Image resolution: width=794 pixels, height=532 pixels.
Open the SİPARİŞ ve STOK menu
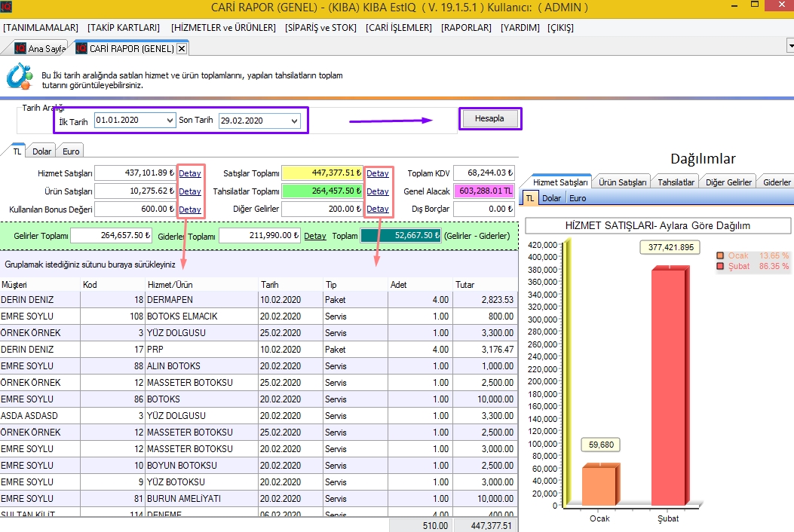pyautogui.click(x=320, y=28)
